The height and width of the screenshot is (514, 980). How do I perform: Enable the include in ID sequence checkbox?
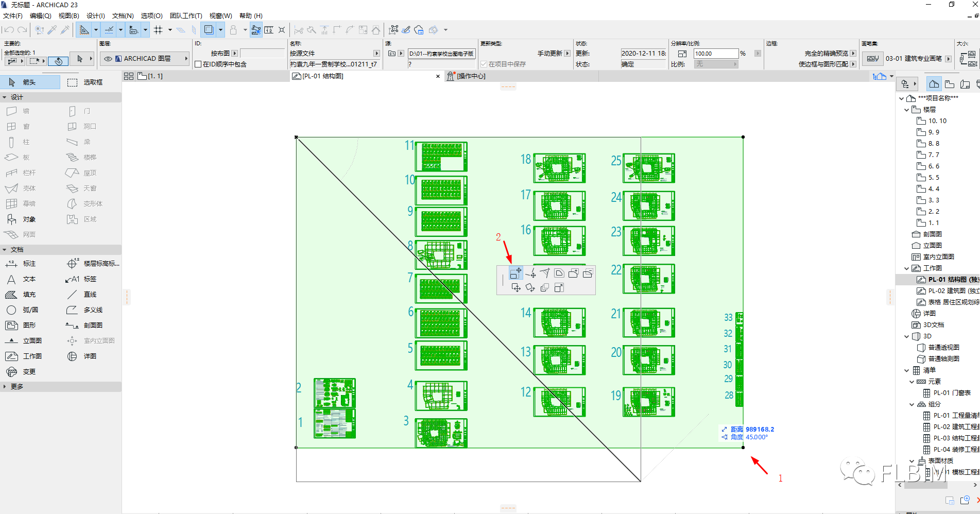pos(198,64)
